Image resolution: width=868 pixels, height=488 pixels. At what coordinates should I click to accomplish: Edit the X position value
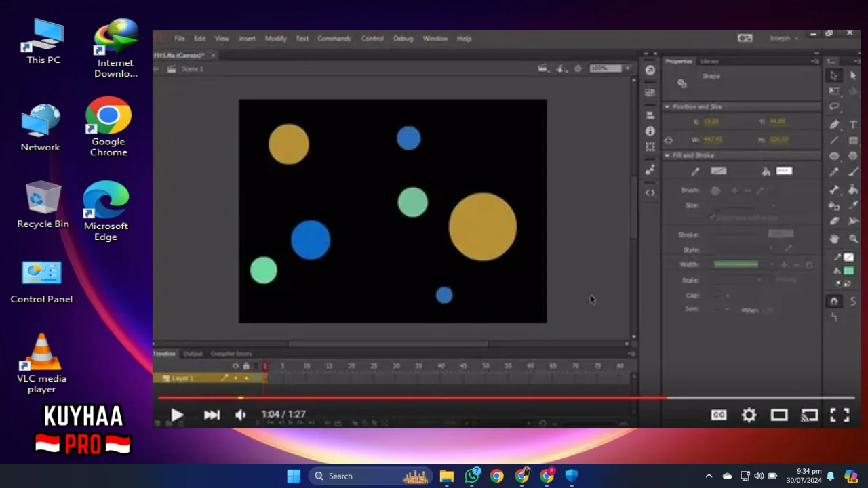pos(711,122)
